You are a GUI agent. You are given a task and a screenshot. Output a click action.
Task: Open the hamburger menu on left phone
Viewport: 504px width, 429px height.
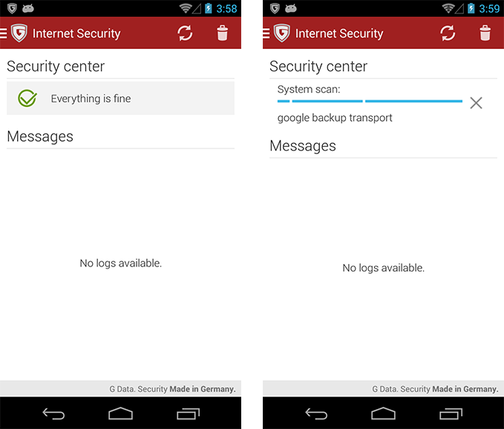[x=3, y=33]
